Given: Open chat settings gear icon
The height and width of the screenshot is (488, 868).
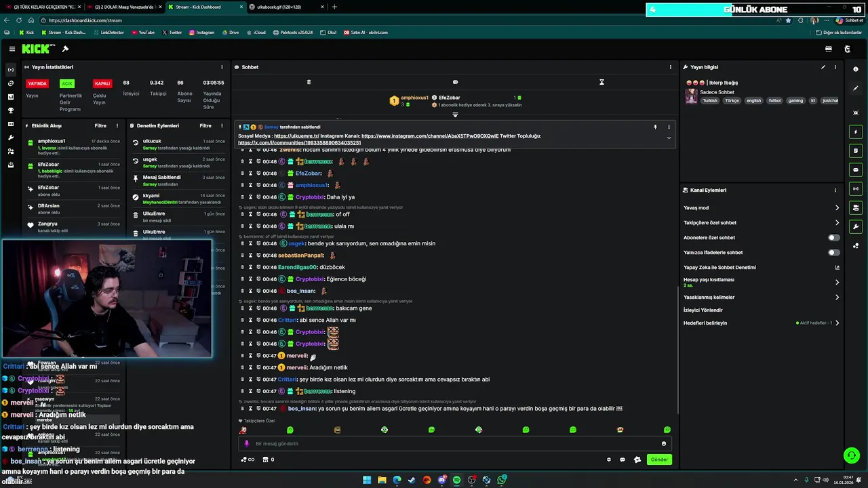Looking at the screenshot, I should point(609,460).
